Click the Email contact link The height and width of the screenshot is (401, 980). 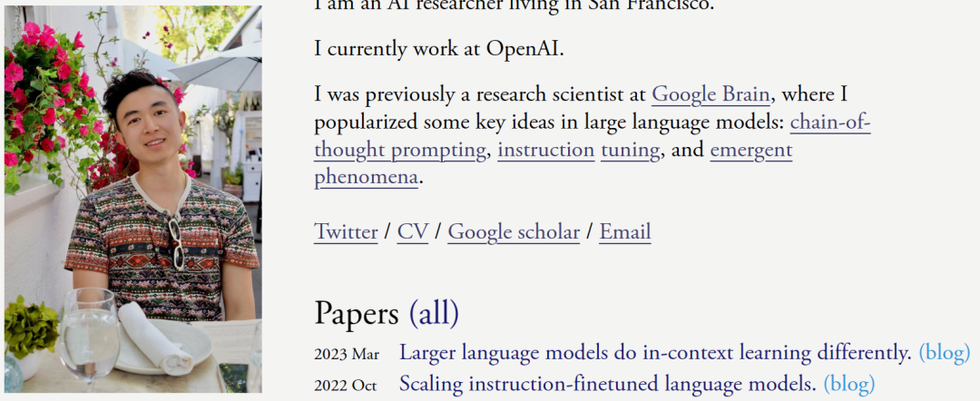coord(624,231)
